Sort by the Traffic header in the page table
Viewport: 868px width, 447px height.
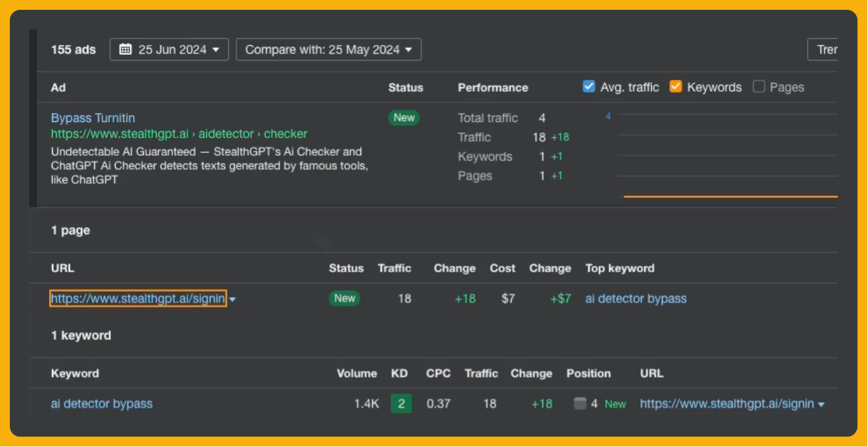tap(394, 268)
